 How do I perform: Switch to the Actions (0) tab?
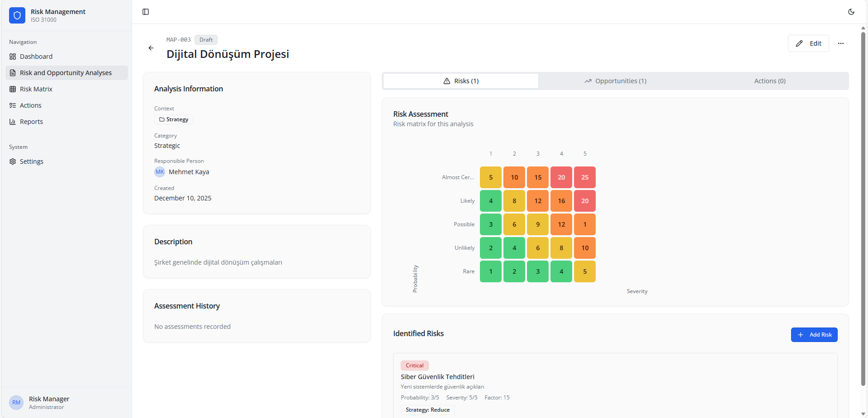click(769, 81)
